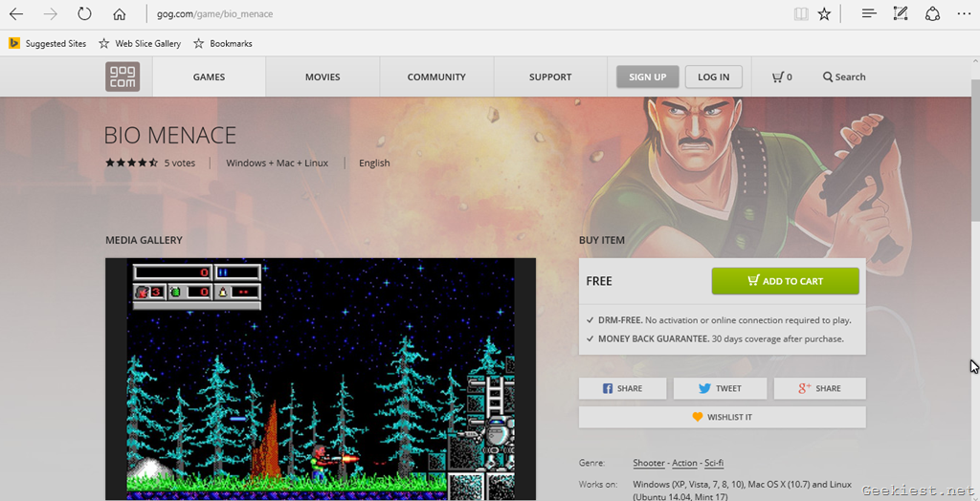
Task: Follow the Shooter genre link
Action: pos(649,463)
